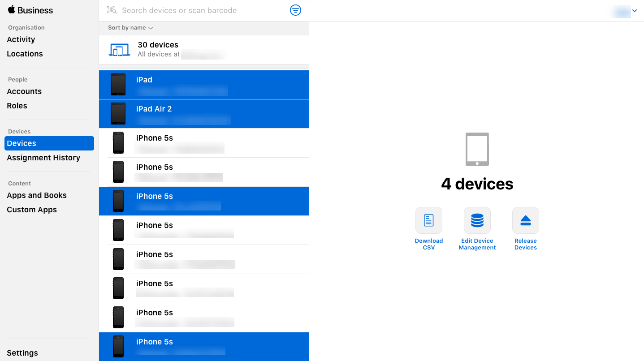Open Assignment History
This screenshot has height=361, width=644.
(43, 158)
